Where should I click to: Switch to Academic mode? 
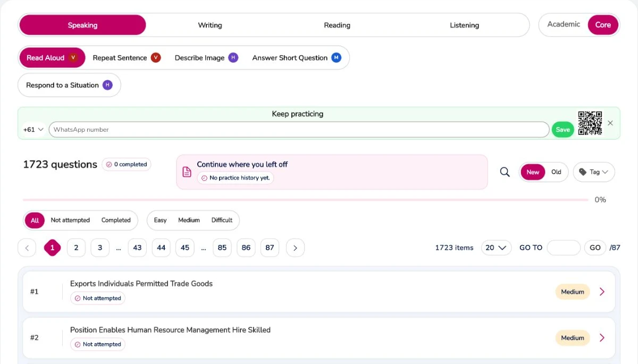pyautogui.click(x=564, y=24)
